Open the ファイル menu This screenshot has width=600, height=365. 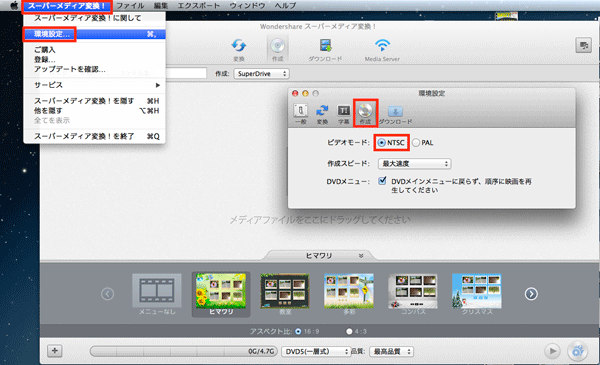coord(130,6)
